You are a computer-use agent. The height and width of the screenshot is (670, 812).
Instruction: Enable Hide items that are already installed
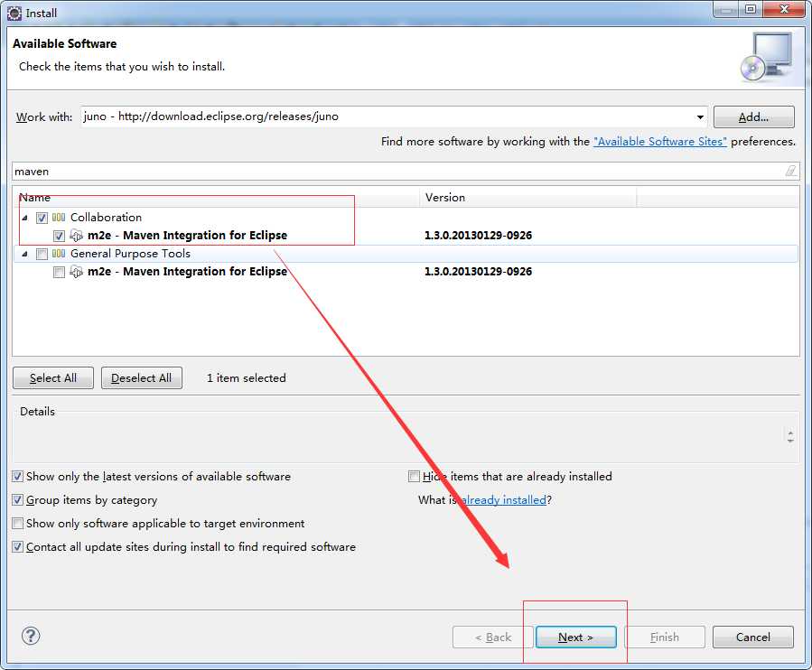414,477
